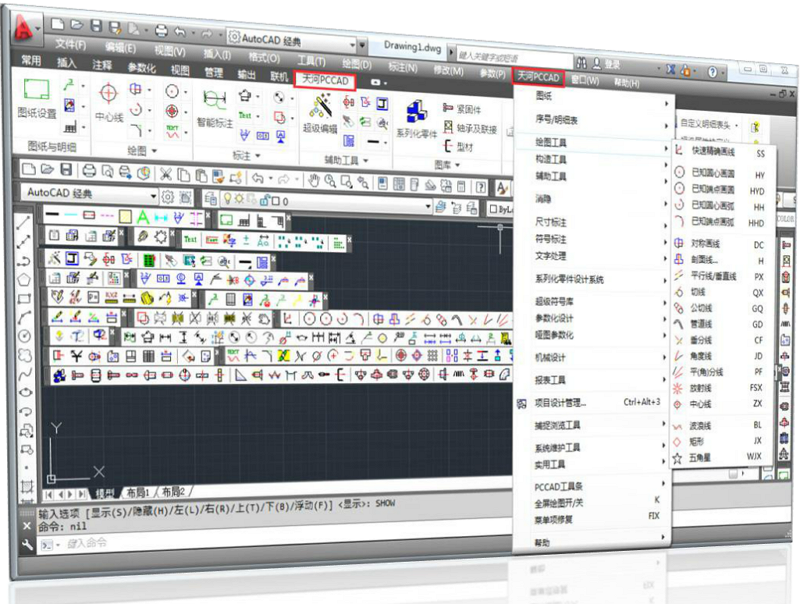Expand the 标注 ribbon panel
800x604 pixels.
coord(246,155)
